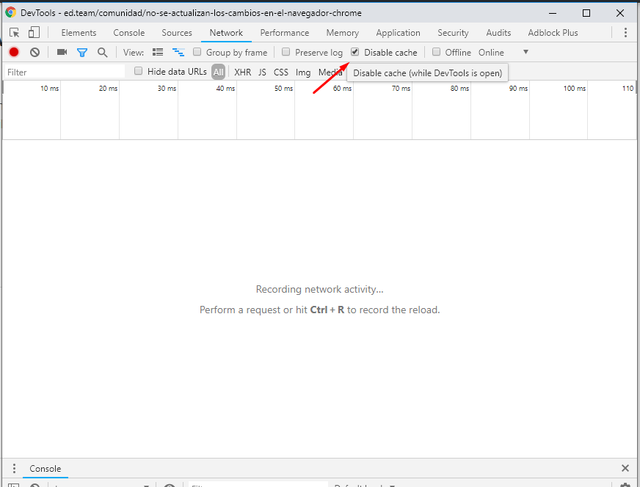This screenshot has height=487, width=640.
Task: Click the capture screenshots camera icon
Action: [x=62, y=52]
